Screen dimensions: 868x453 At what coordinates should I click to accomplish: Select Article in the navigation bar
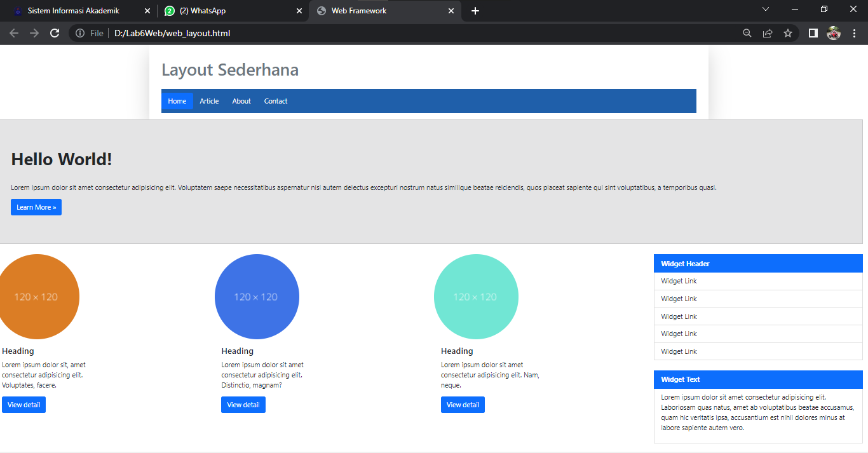point(209,100)
